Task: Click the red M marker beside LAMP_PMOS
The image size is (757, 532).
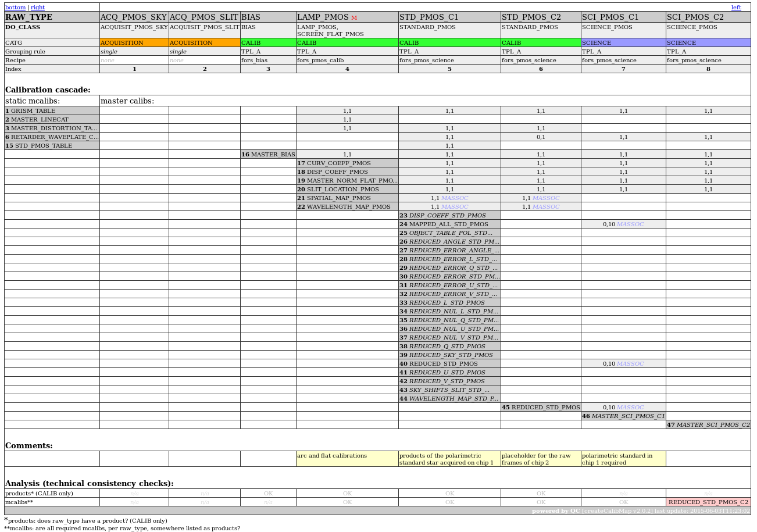Action: pyautogui.click(x=354, y=18)
